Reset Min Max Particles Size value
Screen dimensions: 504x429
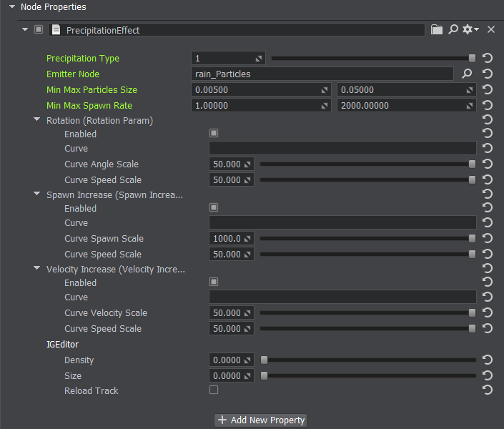pyautogui.click(x=488, y=90)
